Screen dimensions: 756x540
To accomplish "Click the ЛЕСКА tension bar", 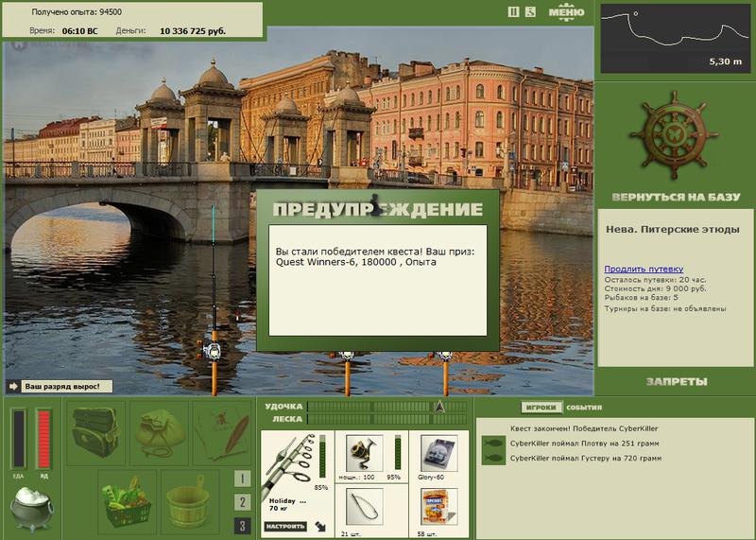I will pyautogui.click(x=387, y=419).
